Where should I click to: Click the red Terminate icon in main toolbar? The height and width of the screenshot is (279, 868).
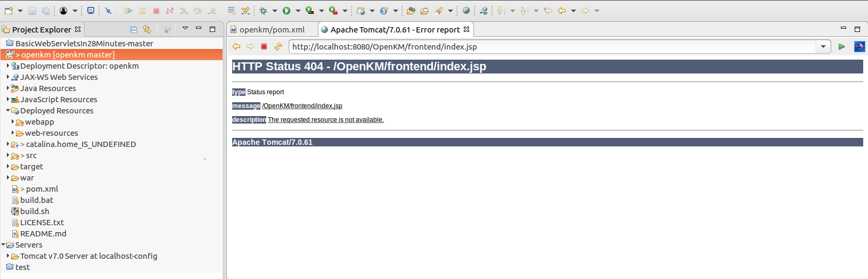[x=156, y=11]
